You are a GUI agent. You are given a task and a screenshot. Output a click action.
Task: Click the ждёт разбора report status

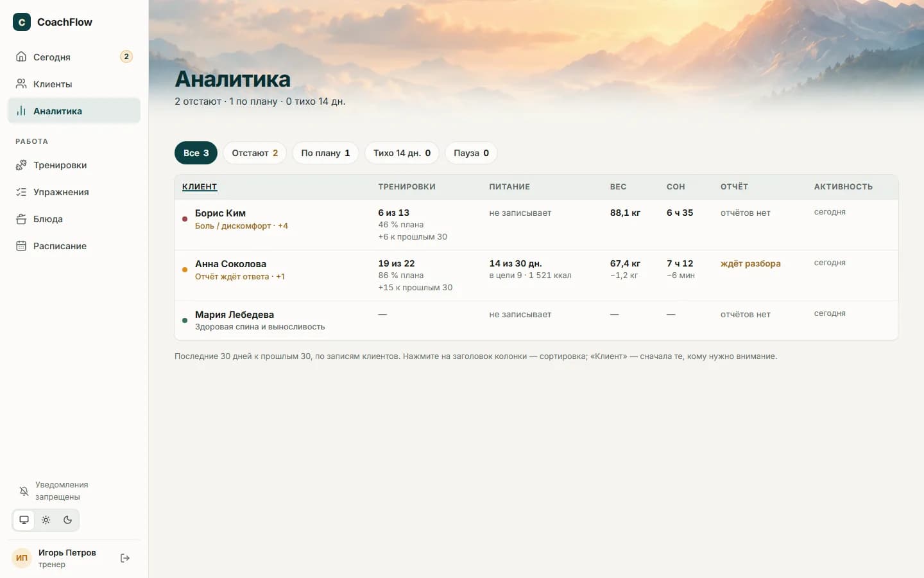(750, 263)
